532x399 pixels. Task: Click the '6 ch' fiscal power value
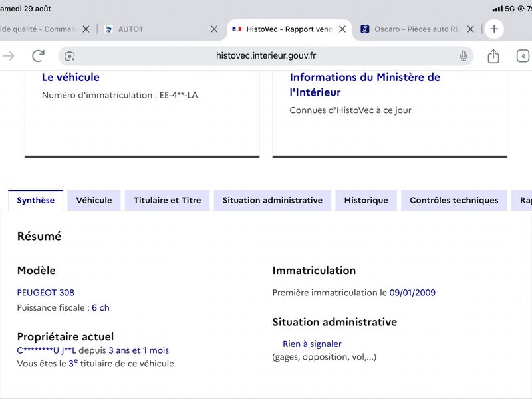(x=100, y=307)
